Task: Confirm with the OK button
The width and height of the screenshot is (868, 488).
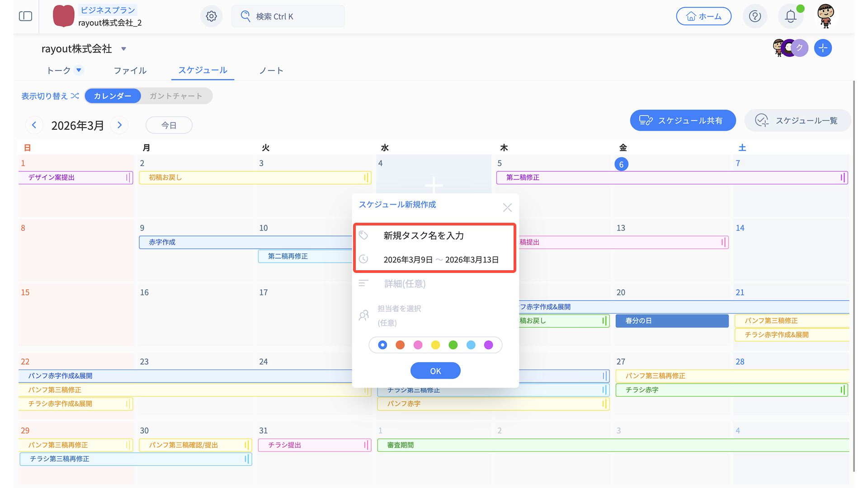Action: (x=435, y=371)
